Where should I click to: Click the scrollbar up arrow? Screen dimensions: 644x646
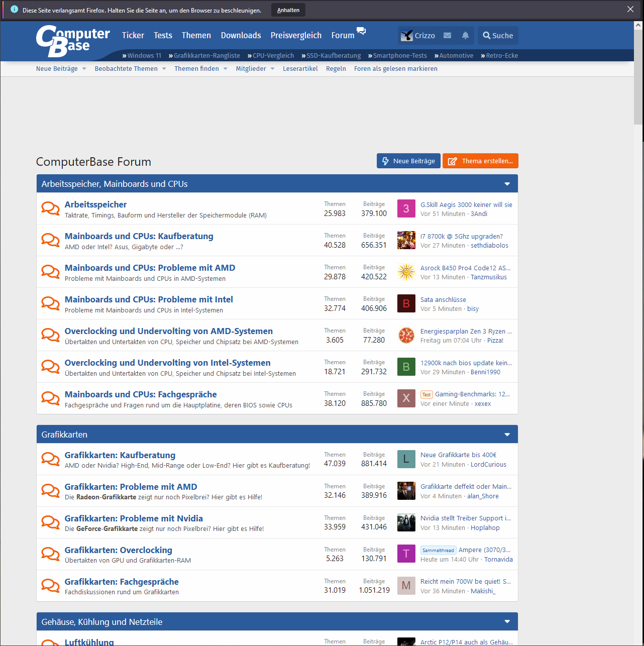tap(638, 25)
